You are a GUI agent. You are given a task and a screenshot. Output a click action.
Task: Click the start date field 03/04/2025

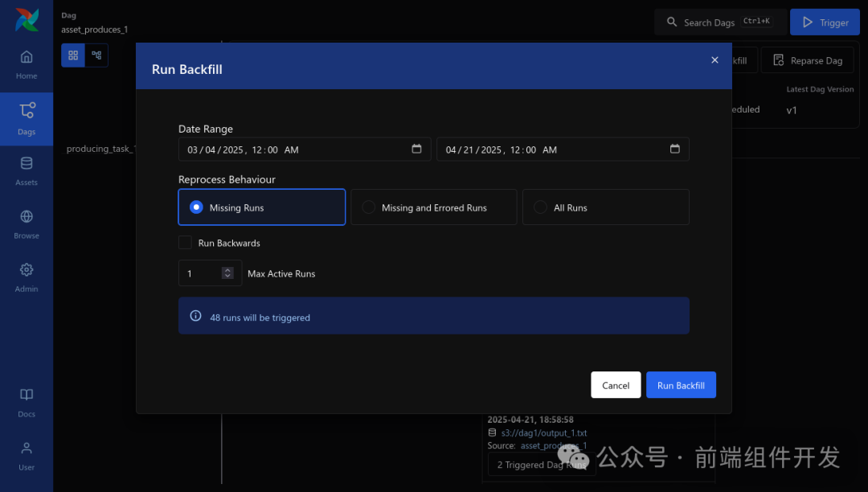pos(305,150)
